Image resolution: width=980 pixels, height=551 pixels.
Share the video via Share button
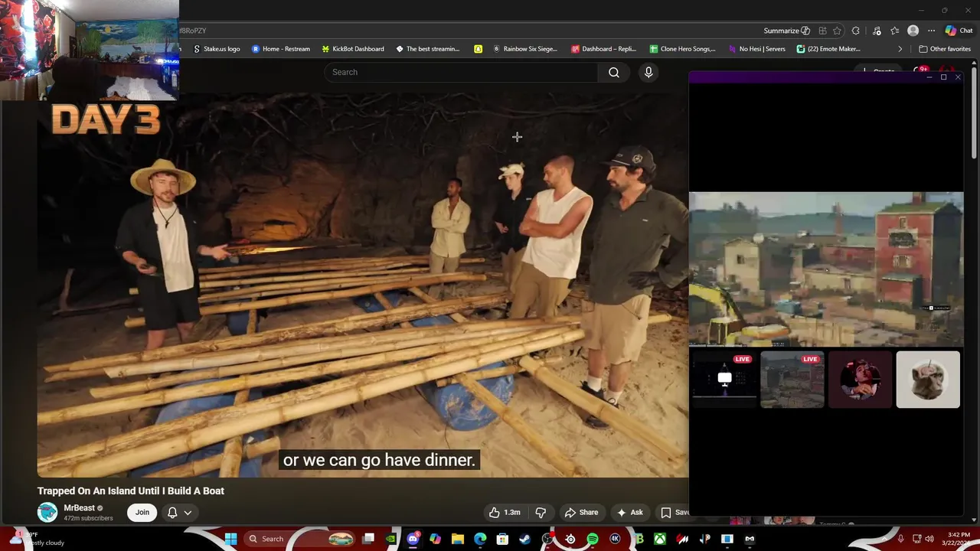(581, 513)
